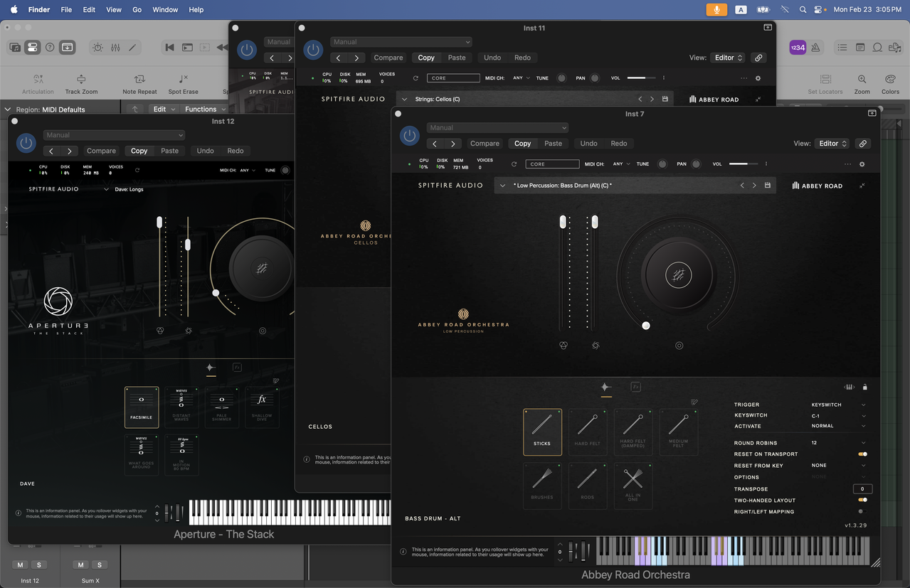Click the Spot Erase tool in Logic toolbar
The width and height of the screenshot is (910, 588).
click(x=184, y=84)
